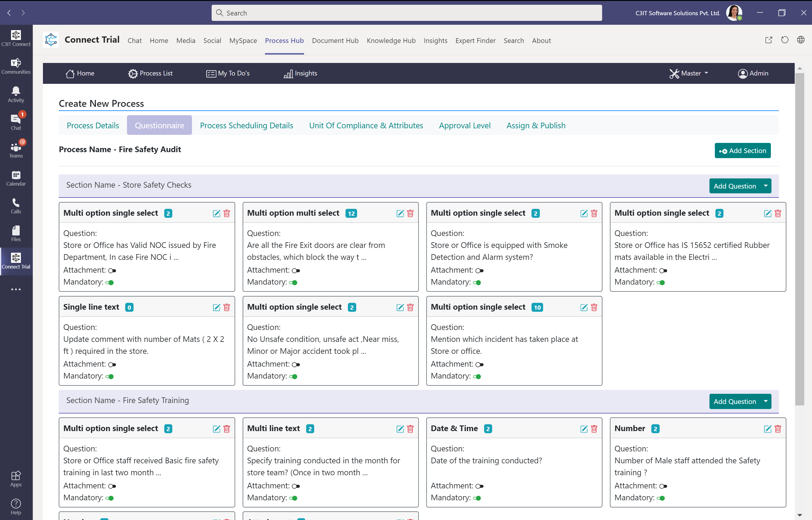This screenshot has height=520, width=812.
Task: Edit the Multi option multi select question
Action: pyautogui.click(x=400, y=213)
